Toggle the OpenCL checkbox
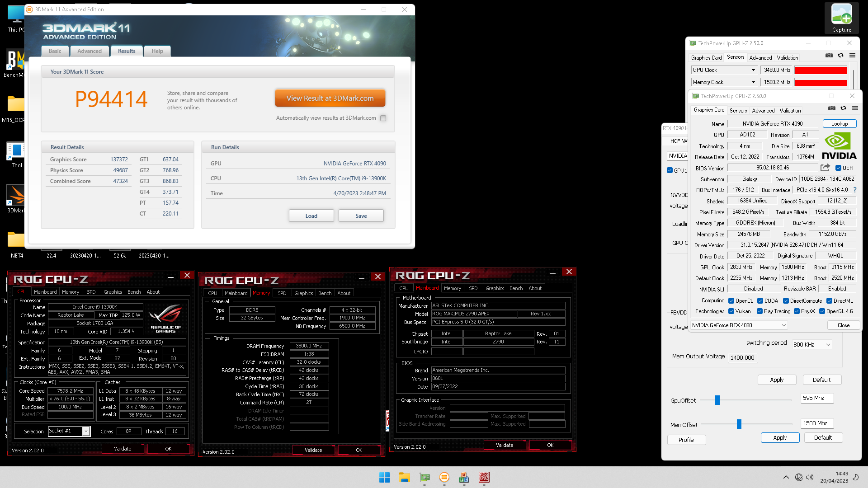The width and height of the screenshot is (868, 488). [x=731, y=300]
